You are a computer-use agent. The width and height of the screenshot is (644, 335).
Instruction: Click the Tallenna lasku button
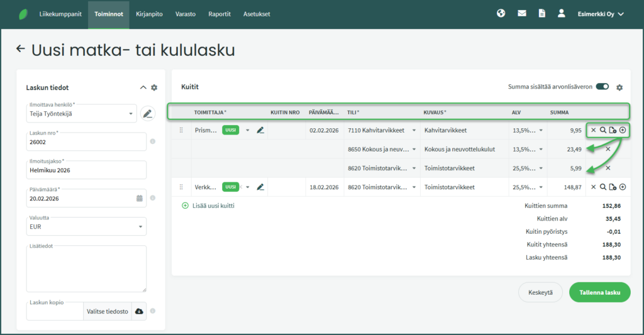599,292
